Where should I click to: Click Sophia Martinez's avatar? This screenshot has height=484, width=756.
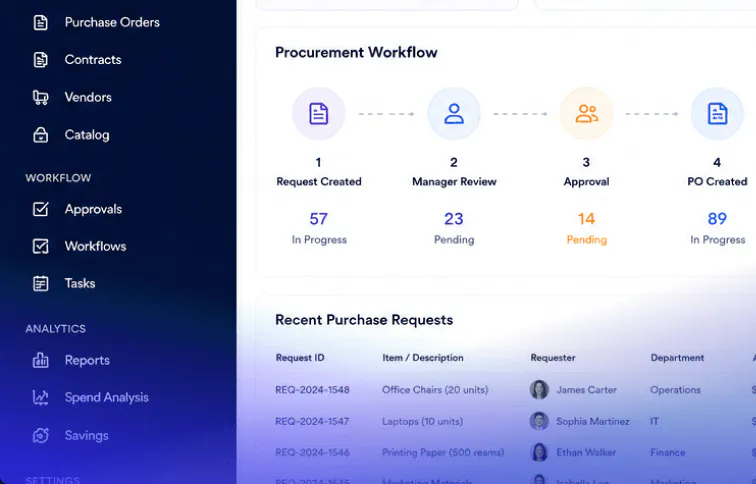[x=539, y=421]
